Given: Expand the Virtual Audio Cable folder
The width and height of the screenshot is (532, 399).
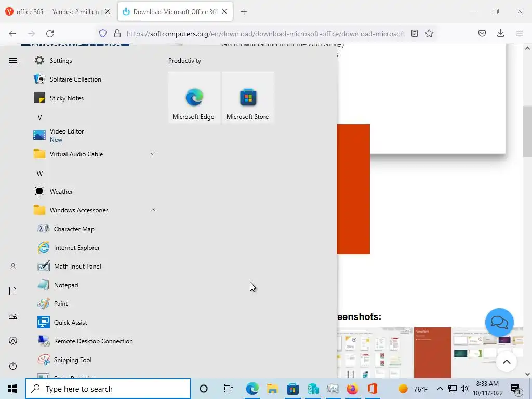Looking at the screenshot, I should 94,154.
